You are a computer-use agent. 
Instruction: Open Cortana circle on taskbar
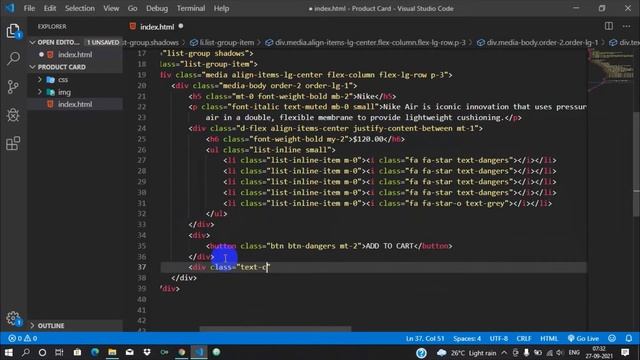coord(42,352)
